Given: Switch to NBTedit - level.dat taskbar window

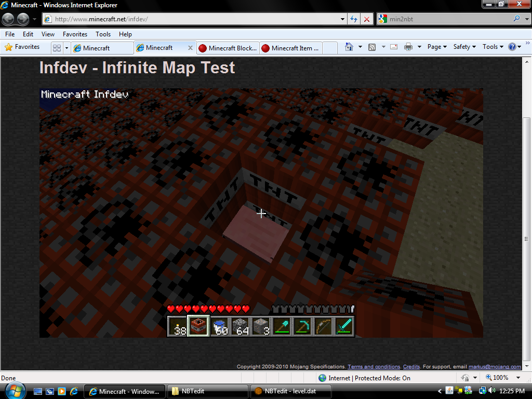Looking at the screenshot, I should click(x=290, y=391).
